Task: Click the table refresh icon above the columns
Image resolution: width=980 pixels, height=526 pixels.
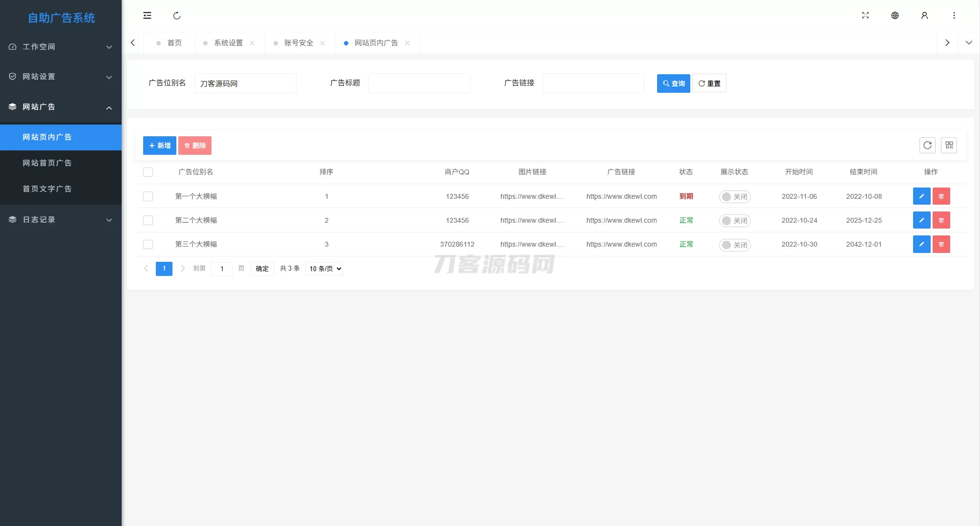Action: [927, 145]
